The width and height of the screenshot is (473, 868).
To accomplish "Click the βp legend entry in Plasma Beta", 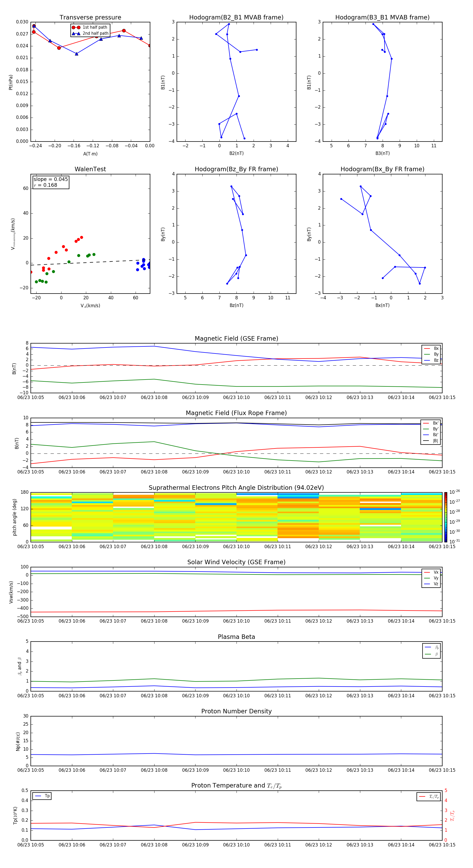I will [x=431, y=647].
